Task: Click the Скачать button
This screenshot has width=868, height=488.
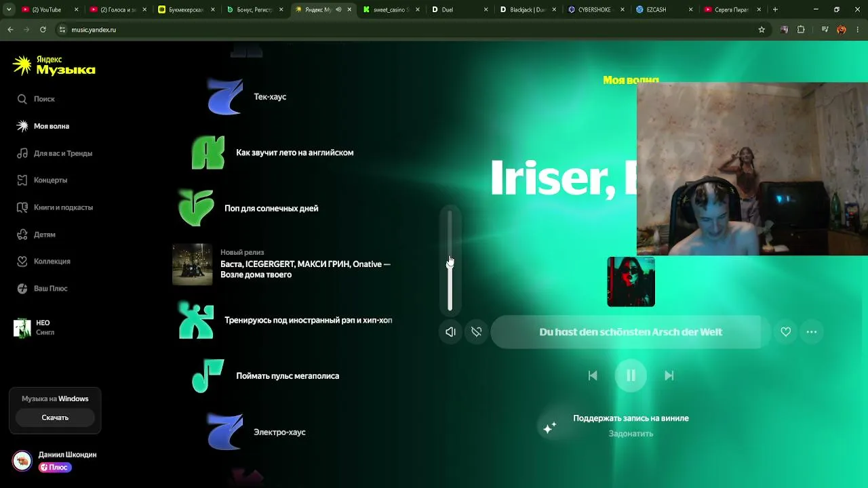Action: click(55, 418)
